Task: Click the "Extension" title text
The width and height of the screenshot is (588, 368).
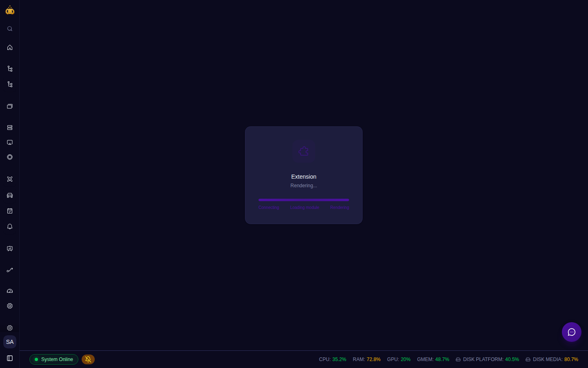Action: tap(304, 177)
